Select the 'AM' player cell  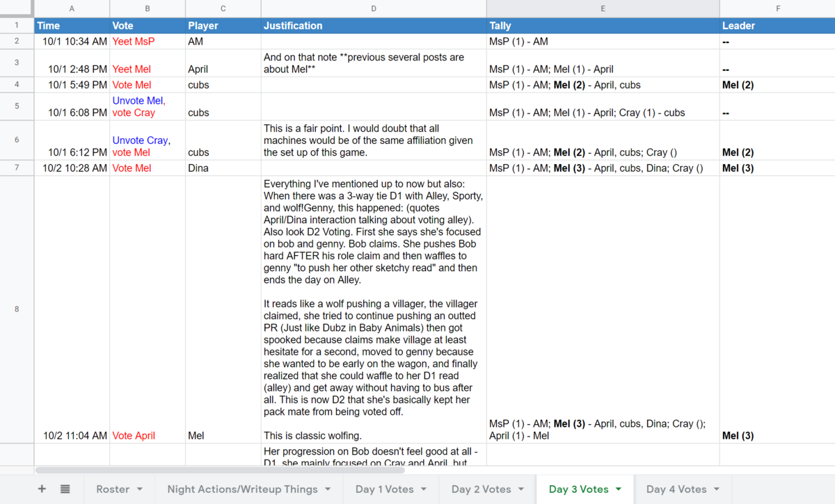[x=223, y=42]
